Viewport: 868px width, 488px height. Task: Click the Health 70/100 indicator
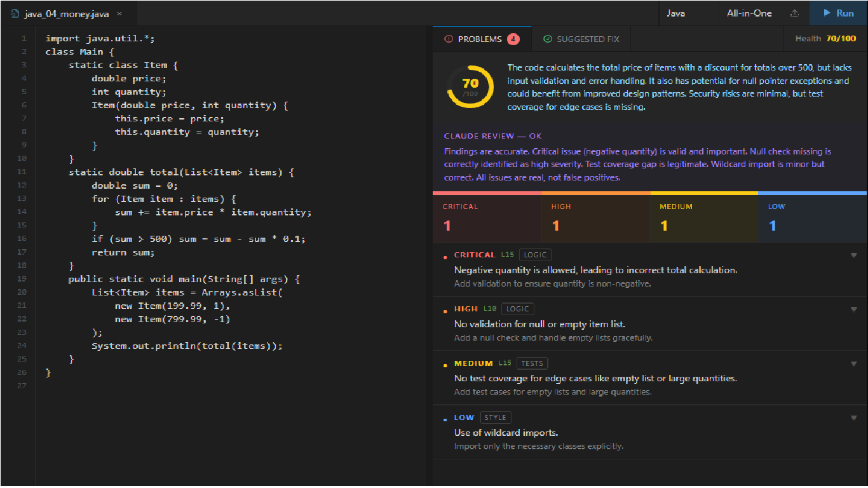pos(825,39)
